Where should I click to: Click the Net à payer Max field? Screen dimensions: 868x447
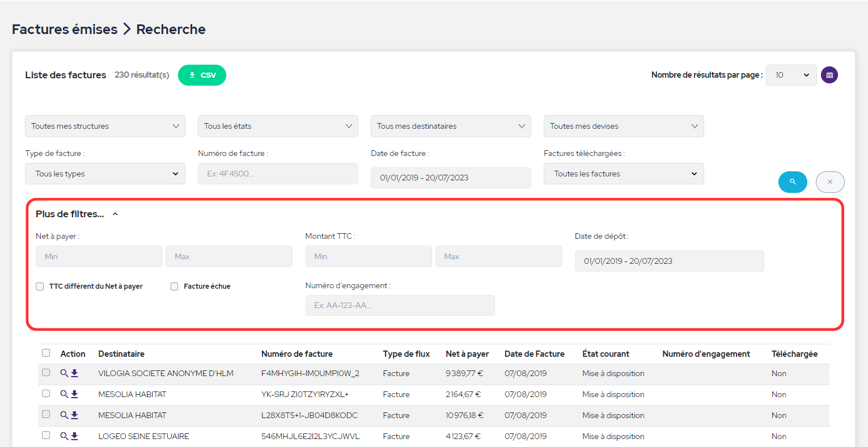229,256
